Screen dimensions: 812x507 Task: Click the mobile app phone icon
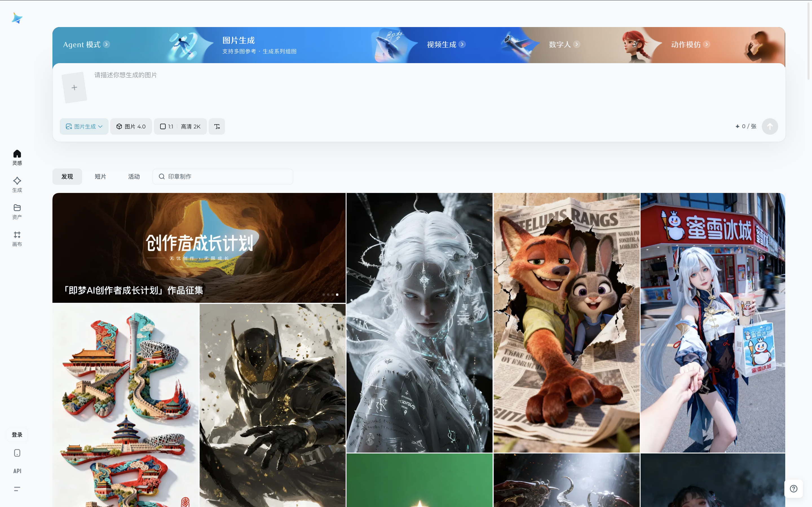point(17,453)
